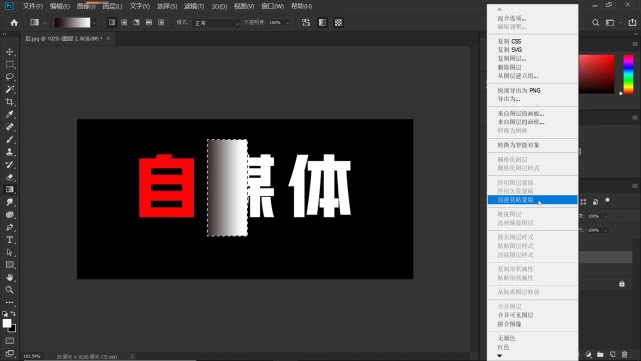This screenshot has height=361, width=641.
Task: Click the new adjustment layer icon
Action: click(x=588, y=354)
